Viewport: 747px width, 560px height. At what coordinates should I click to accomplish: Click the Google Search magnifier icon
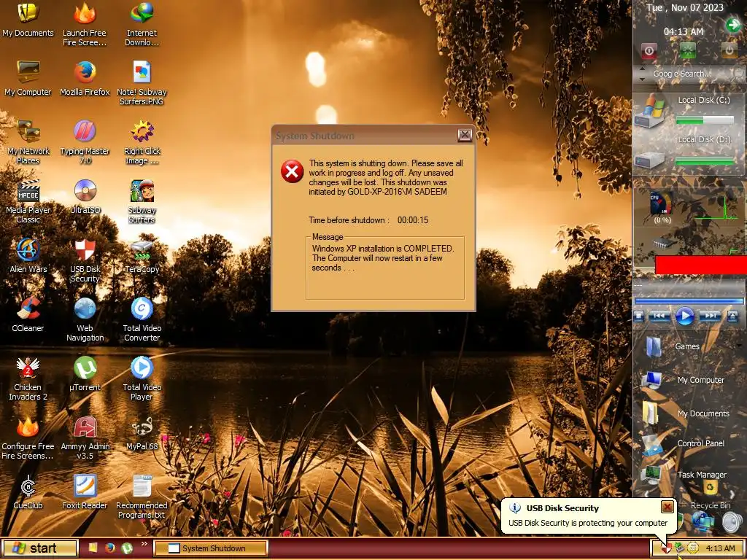click(739, 74)
